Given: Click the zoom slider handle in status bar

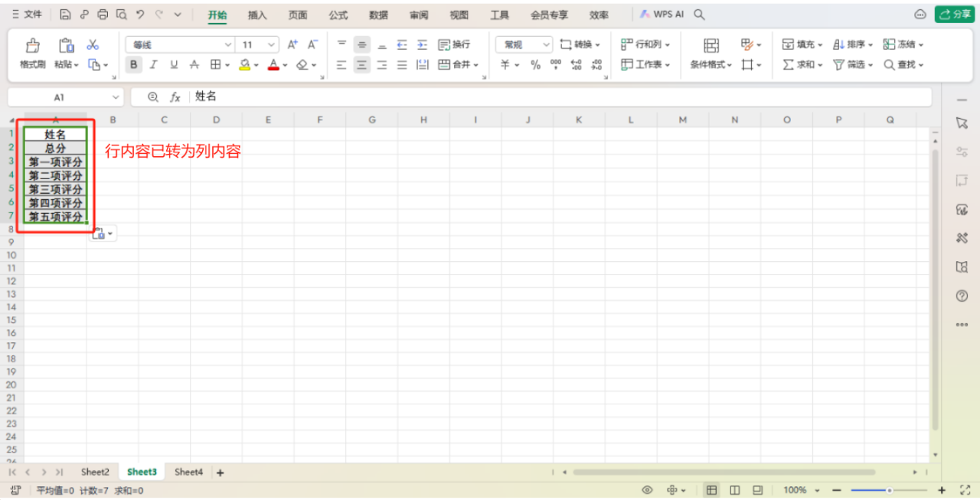Looking at the screenshot, I should tap(889, 490).
